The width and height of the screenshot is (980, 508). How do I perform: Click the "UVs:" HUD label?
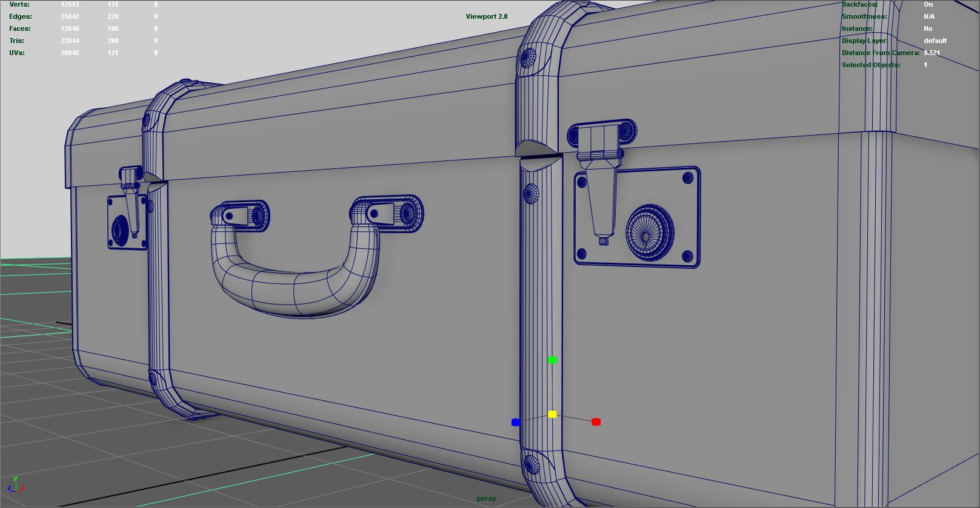click(17, 53)
